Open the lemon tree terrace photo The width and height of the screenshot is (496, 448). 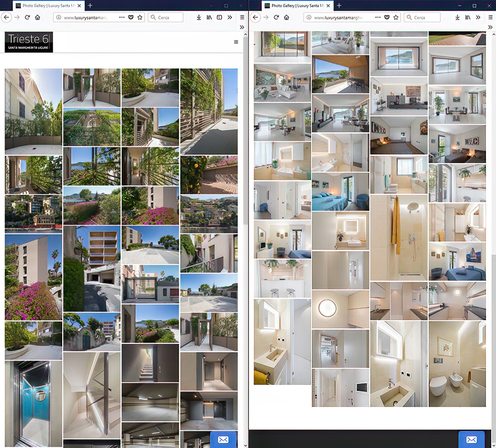[x=209, y=175]
